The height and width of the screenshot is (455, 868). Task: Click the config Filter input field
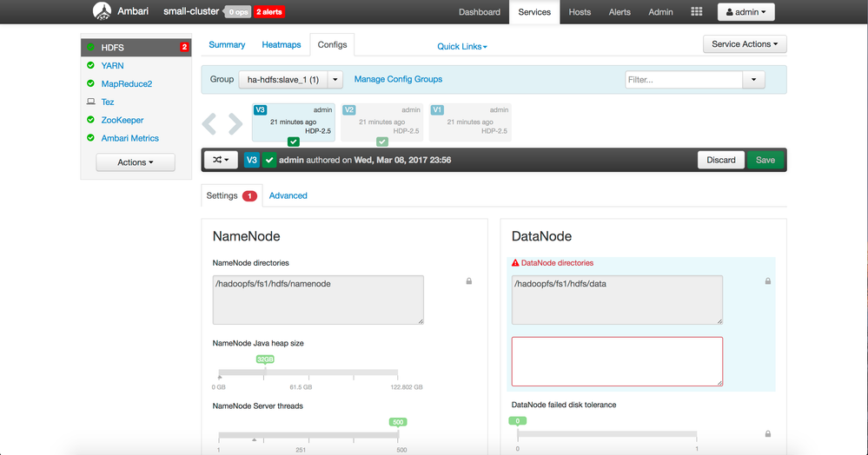click(684, 80)
